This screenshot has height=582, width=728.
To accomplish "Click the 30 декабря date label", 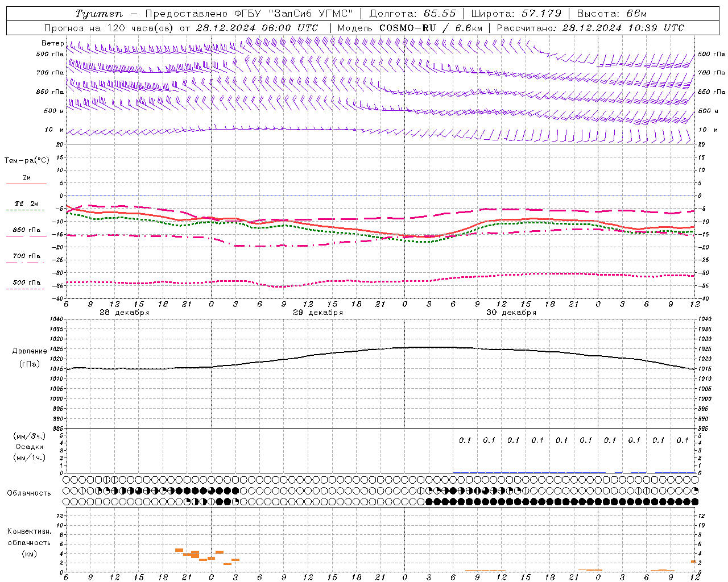I will point(511,313).
